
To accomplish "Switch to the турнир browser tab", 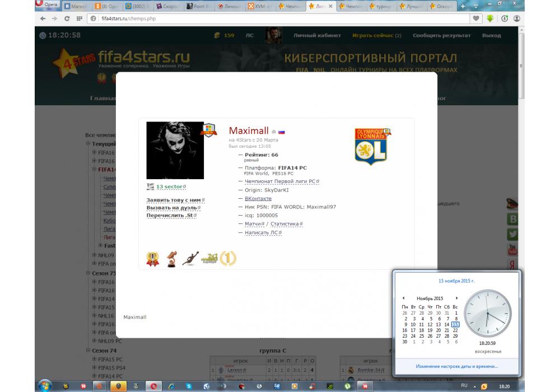I will pos(382,6).
